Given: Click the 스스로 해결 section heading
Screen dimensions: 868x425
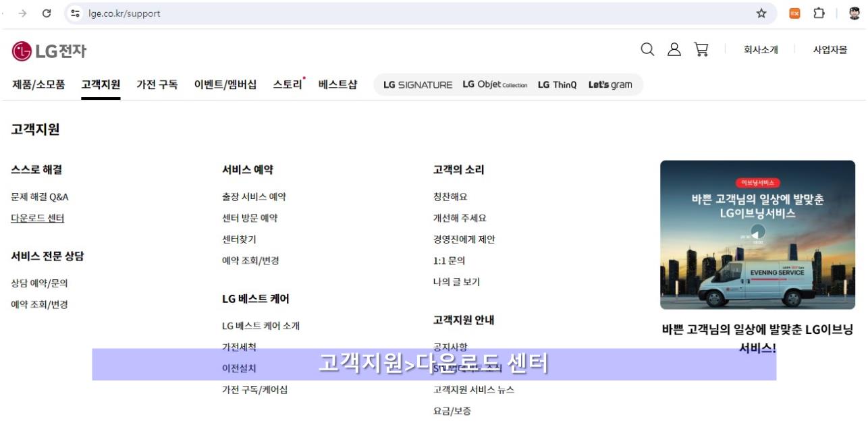Looking at the screenshot, I should coord(36,170).
